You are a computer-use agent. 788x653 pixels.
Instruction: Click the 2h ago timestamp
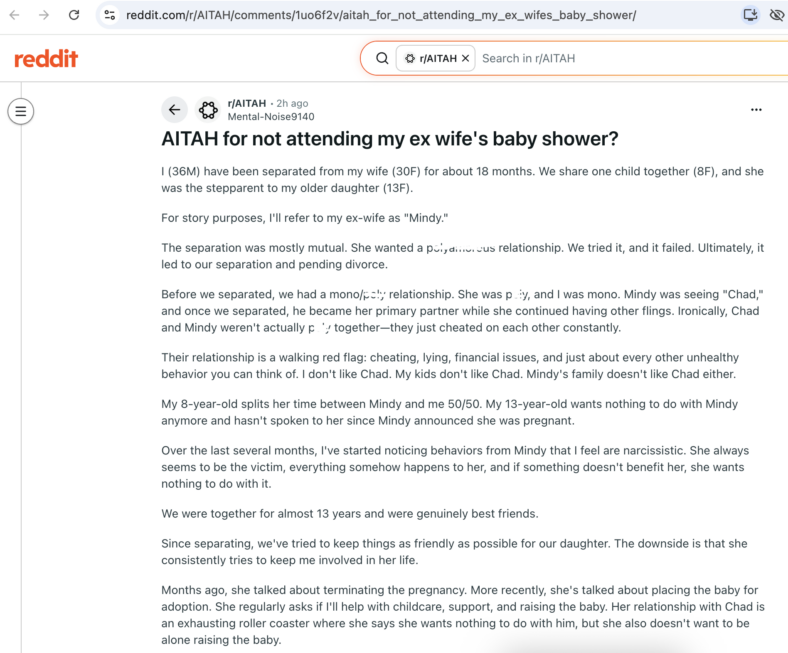pyautogui.click(x=292, y=103)
